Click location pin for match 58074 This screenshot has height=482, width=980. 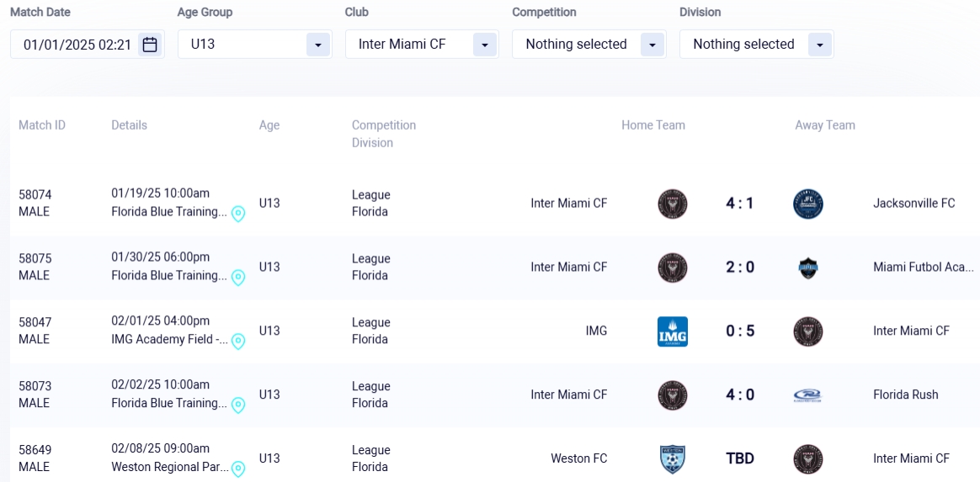tap(238, 214)
